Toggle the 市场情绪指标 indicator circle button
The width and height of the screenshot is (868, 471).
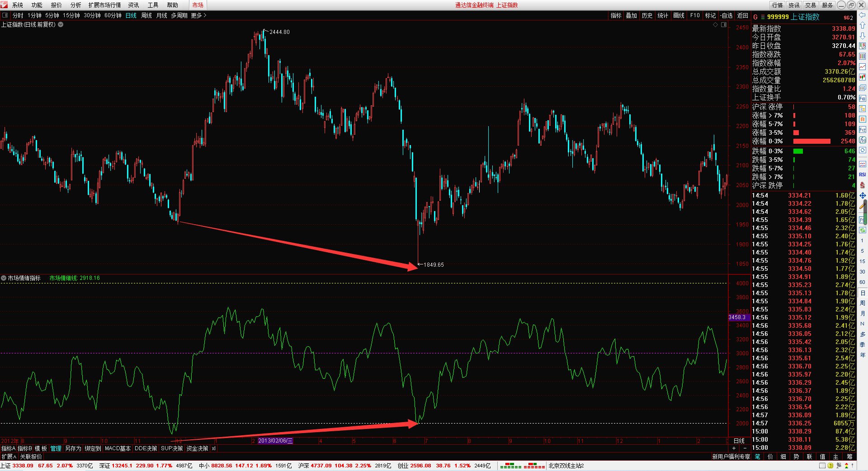tap(4, 278)
